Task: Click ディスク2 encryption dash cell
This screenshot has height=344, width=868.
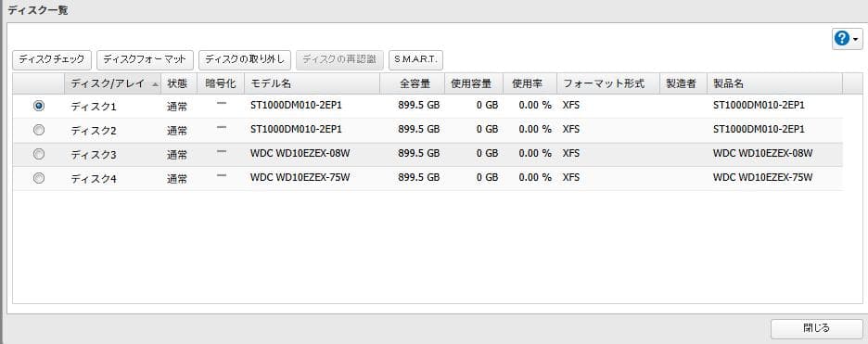Action: 222,128
